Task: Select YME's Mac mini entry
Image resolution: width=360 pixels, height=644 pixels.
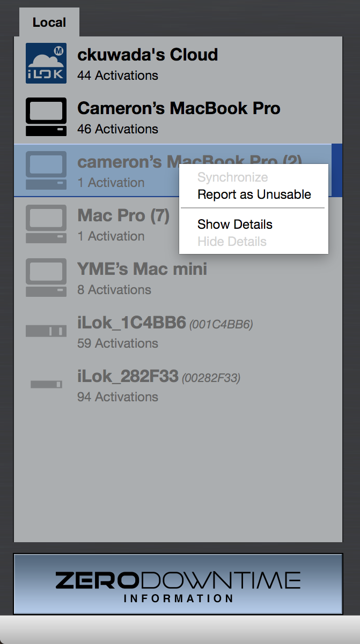Action: (x=178, y=278)
